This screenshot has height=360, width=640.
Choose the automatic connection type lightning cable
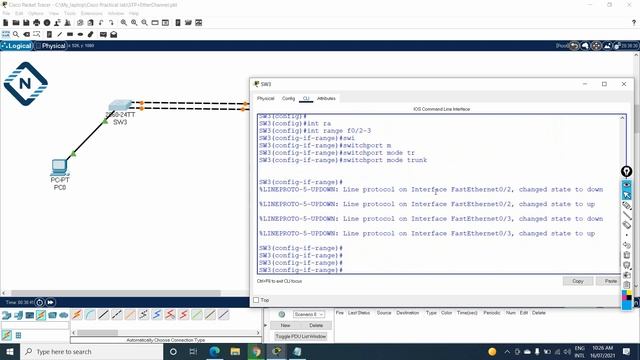click(x=77, y=315)
